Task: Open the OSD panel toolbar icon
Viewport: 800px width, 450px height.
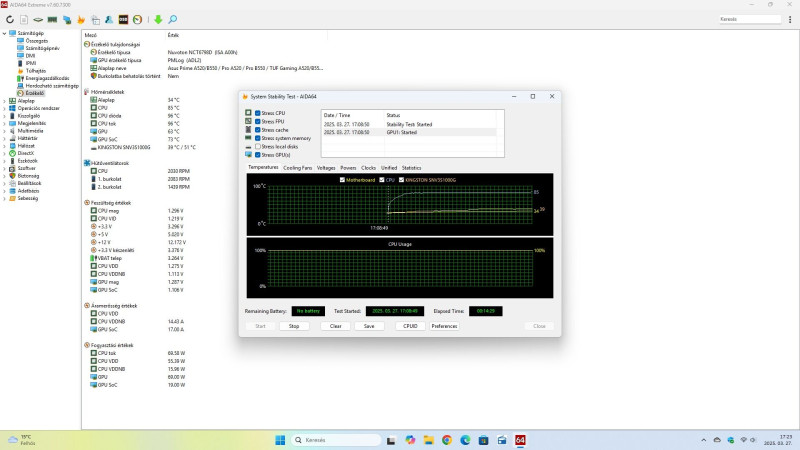Action: (x=123, y=19)
